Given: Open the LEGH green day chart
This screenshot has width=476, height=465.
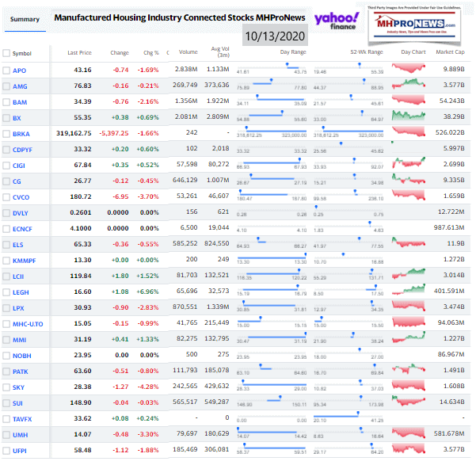Looking at the screenshot, I should [x=409, y=289].
